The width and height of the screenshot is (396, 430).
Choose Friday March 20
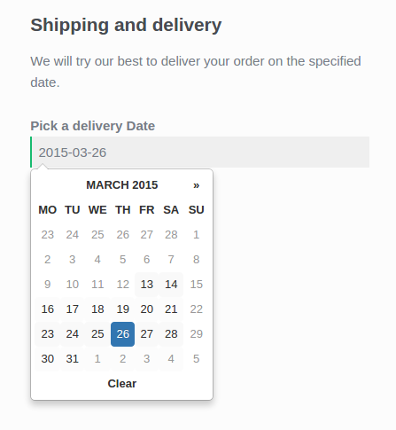coord(147,309)
